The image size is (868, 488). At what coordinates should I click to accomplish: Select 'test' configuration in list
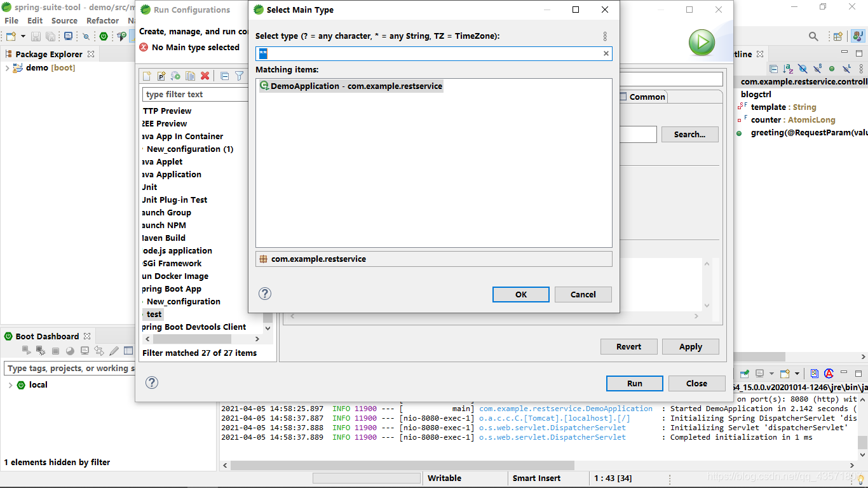tap(154, 314)
